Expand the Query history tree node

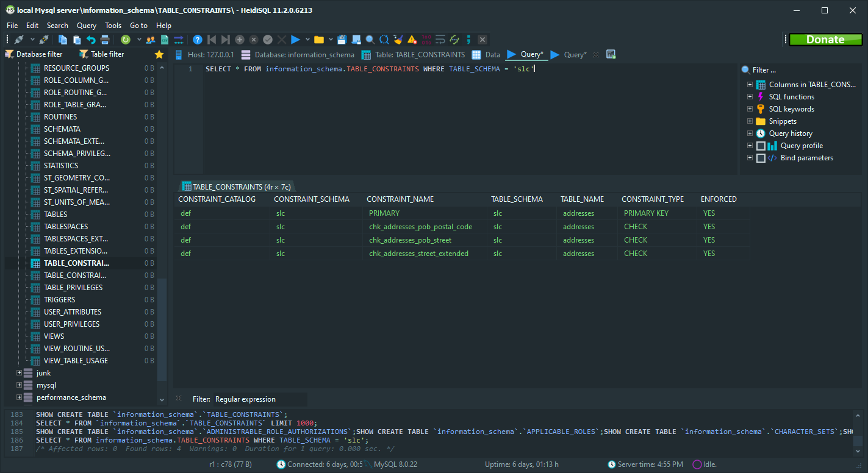pos(750,133)
